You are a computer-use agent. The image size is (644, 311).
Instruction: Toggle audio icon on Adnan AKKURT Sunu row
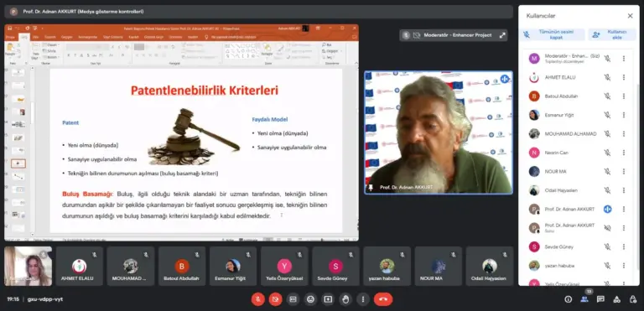[x=607, y=228]
